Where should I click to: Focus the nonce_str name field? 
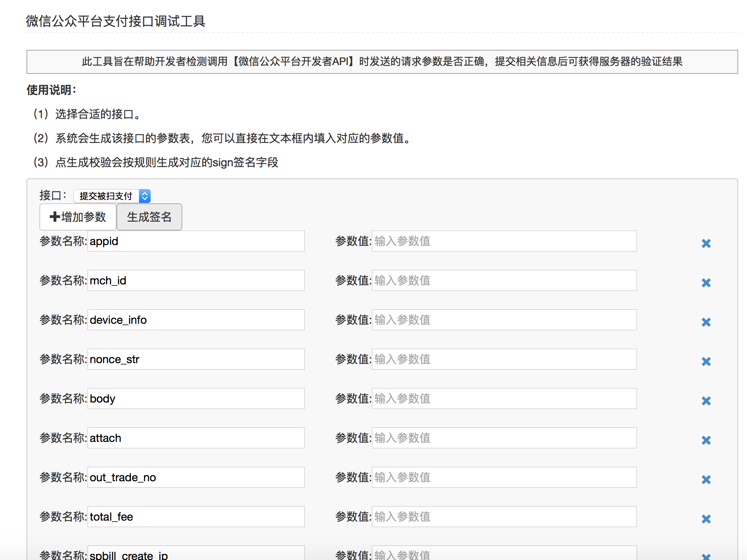pos(196,359)
